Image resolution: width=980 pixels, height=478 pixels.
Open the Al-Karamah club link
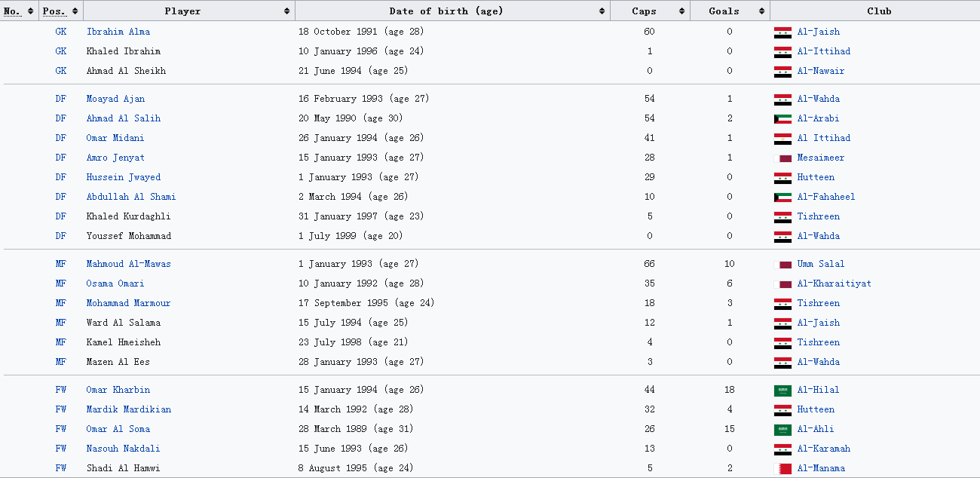pyautogui.click(x=824, y=449)
